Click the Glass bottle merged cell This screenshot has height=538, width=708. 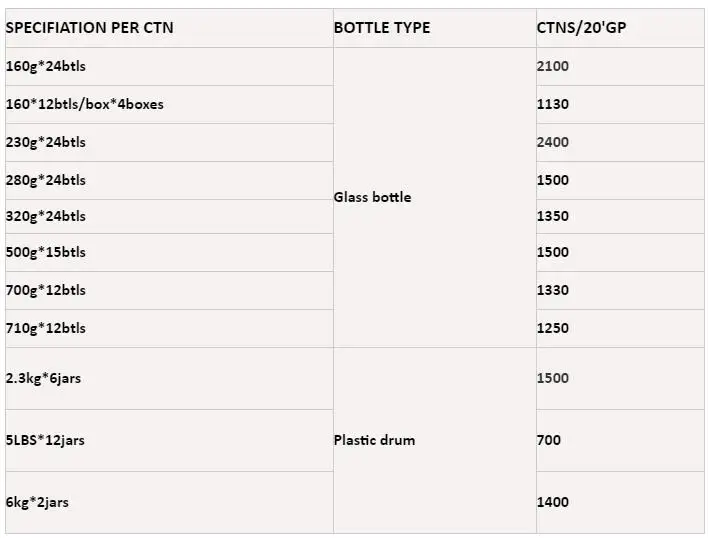tap(373, 197)
